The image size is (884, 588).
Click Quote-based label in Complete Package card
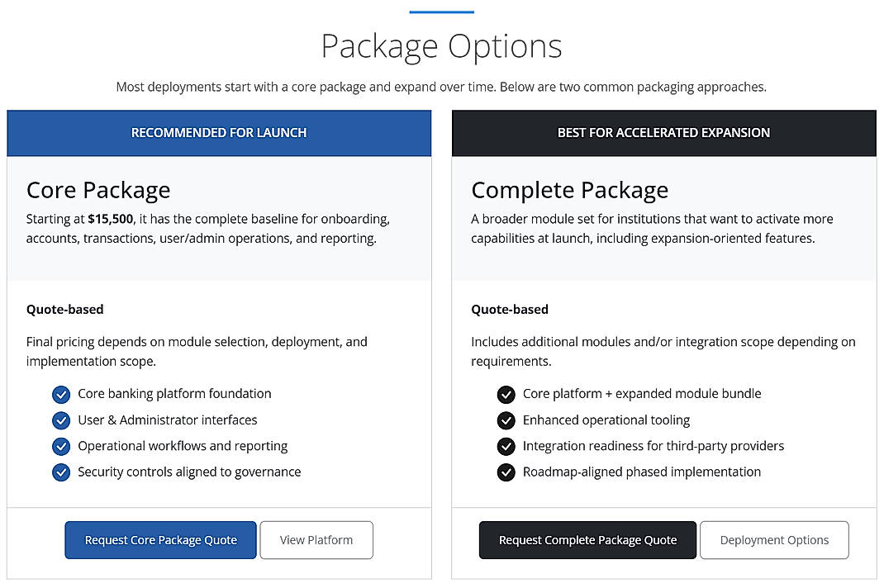[x=510, y=310]
